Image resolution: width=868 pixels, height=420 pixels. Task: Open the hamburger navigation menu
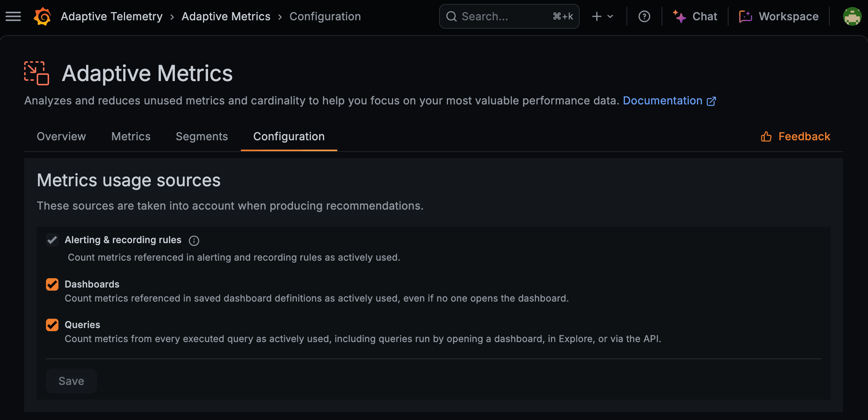coord(13,16)
